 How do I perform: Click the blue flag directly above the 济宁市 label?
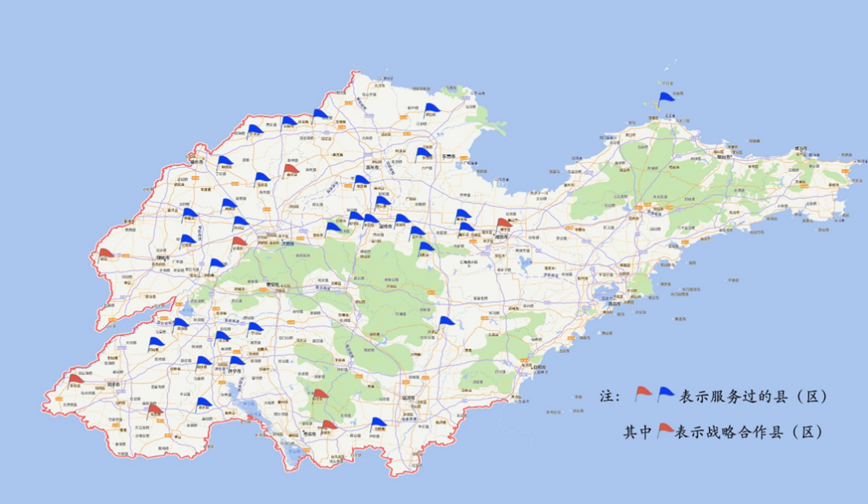click(235, 361)
